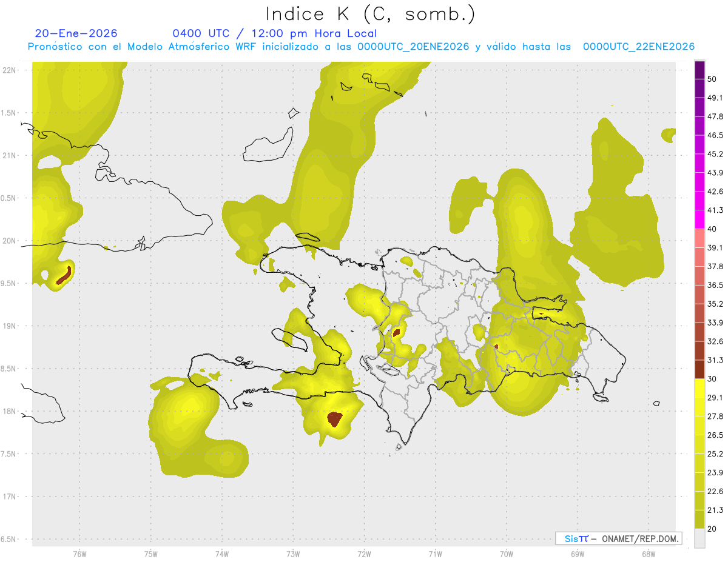
Task: Click the brown spot in central Haiti near 19N
Action: (x=396, y=333)
